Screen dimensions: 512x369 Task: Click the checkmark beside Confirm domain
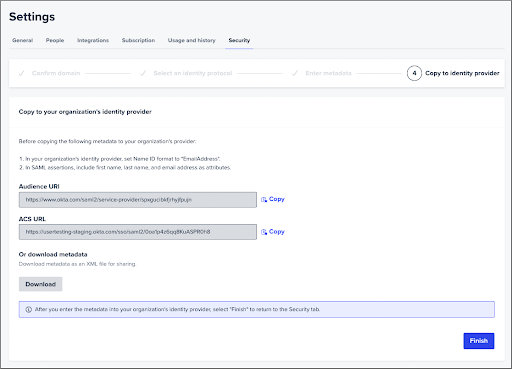[x=21, y=73]
